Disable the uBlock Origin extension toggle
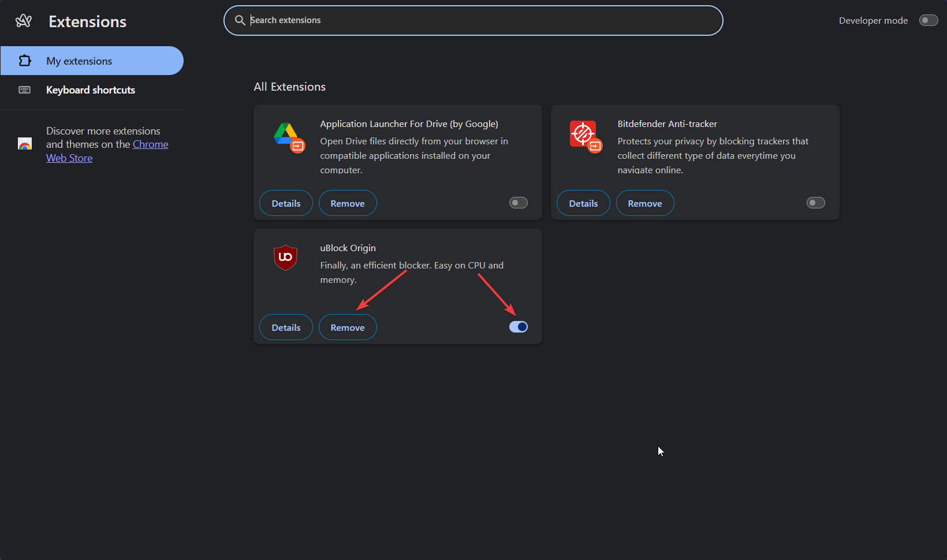This screenshot has width=947, height=560. click(519, 327)
